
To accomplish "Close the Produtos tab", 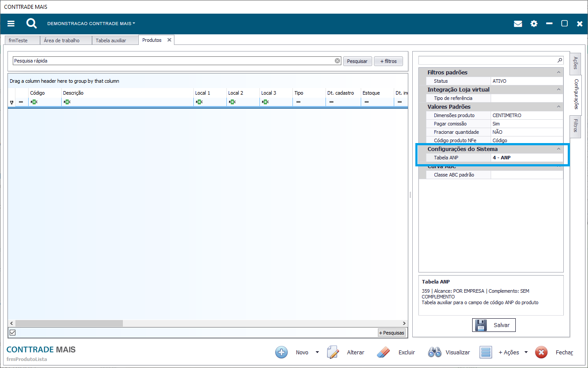I will pyautogui.click(x=169, y=40).
